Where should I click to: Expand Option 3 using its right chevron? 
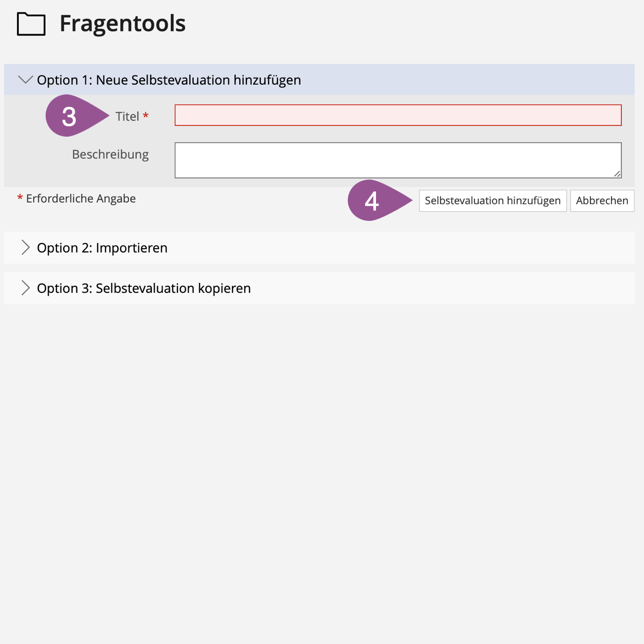pyautogui.click(x=25, y=288)
